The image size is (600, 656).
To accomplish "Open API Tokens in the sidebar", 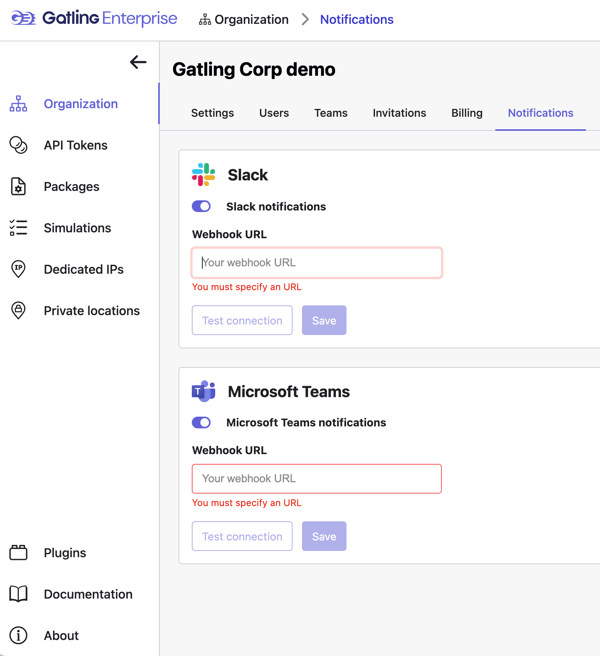I will [76, 145].
